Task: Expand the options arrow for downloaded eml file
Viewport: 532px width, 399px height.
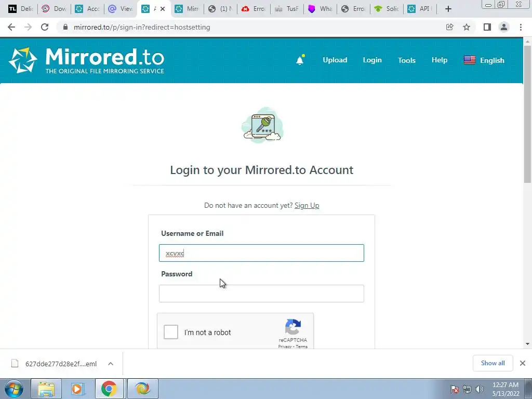Action: point(111,364)
